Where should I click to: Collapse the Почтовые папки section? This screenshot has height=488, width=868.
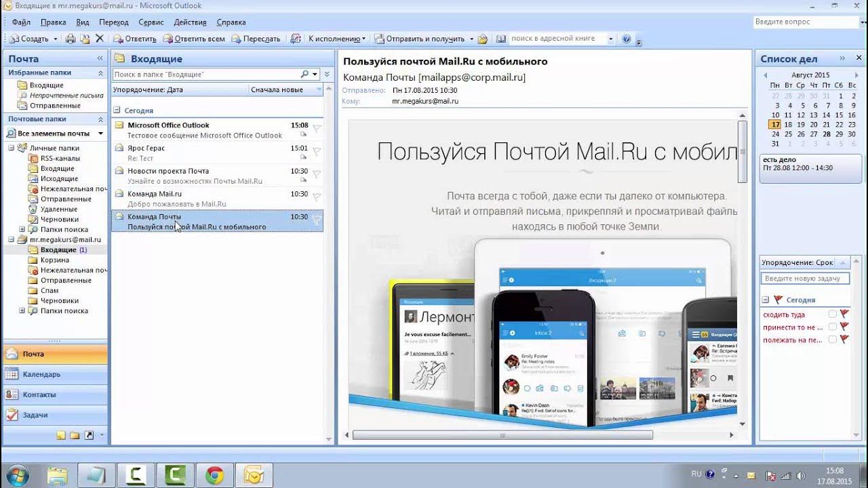pyautogui.click(x=100, y=119)
